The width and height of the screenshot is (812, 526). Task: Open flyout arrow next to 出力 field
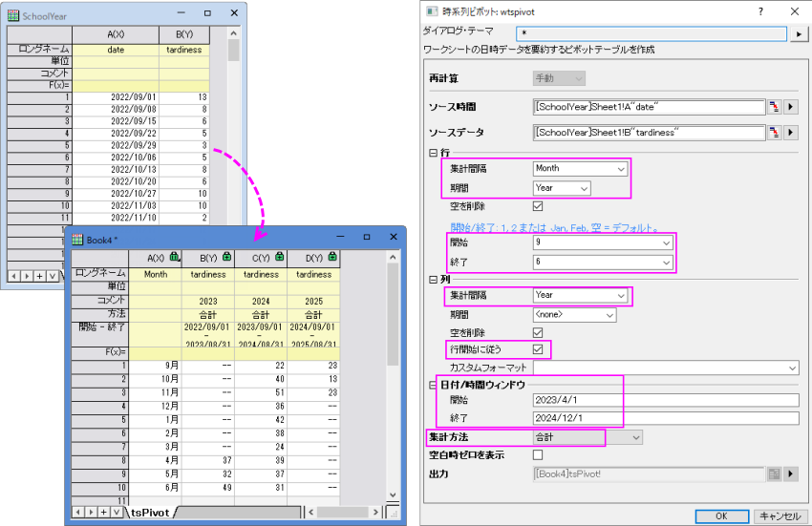click(790, 473)
